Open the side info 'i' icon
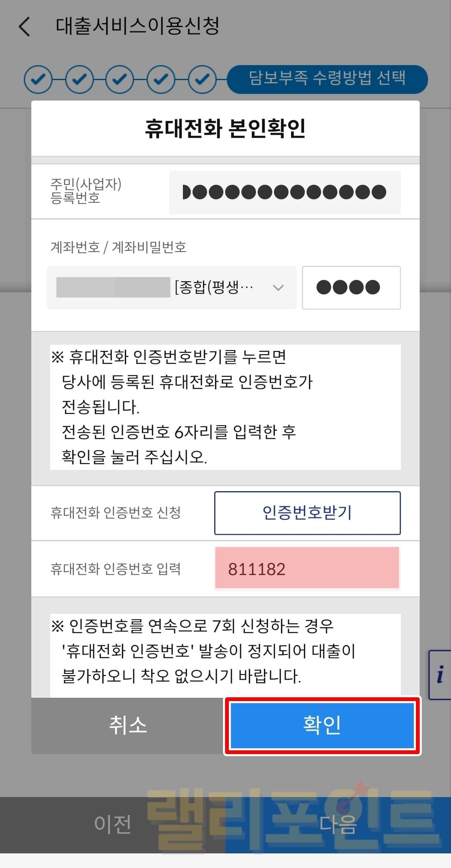This screenshot has height=868, width=451. click(440, 674)
